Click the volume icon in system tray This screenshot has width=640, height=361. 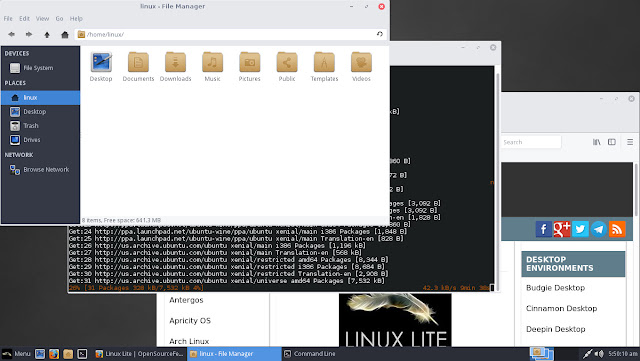coord(599,354)
